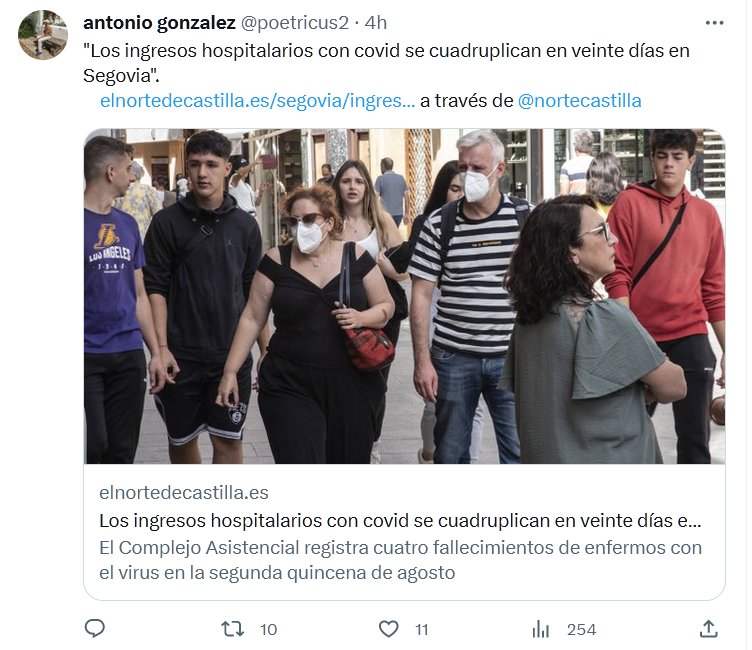Open the @poetricus2 handle link

[294, 23]
